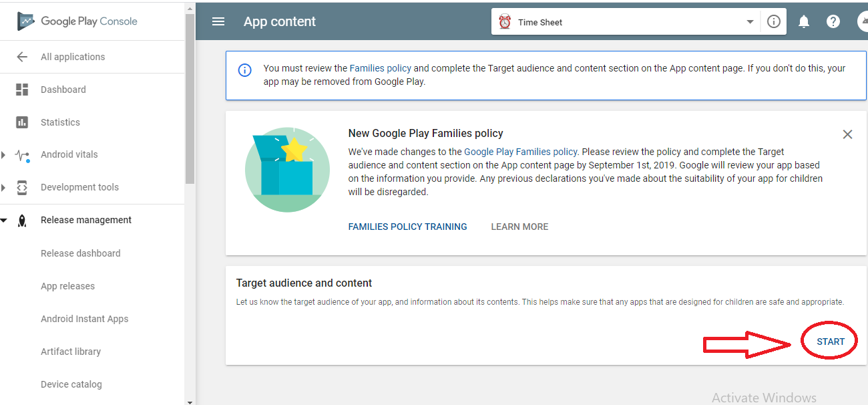Screen dimensions: 868x405
Task: Click START for Target audience and content
Action: pos(831,342)
